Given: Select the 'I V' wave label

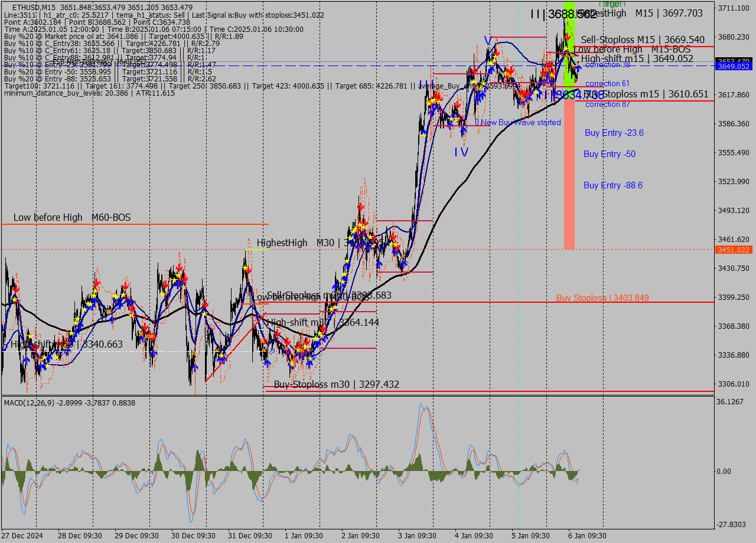Looking at the screenshot, I should (461, 152).
